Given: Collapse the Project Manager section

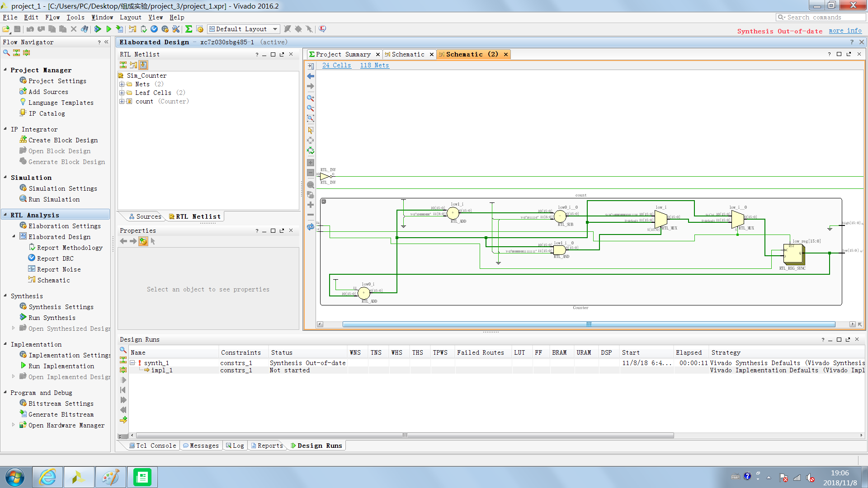Looking at the screenshot, I should (5, 70).
